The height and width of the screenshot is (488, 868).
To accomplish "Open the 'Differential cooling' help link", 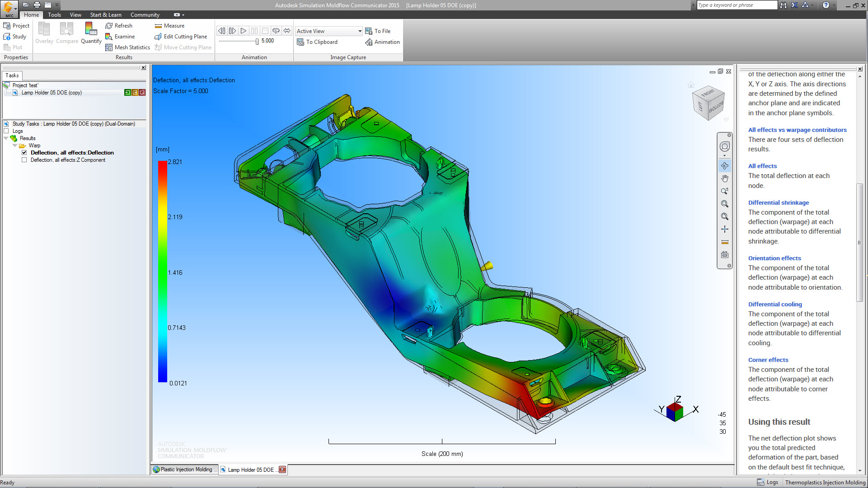I will click(x=775, y=305).
